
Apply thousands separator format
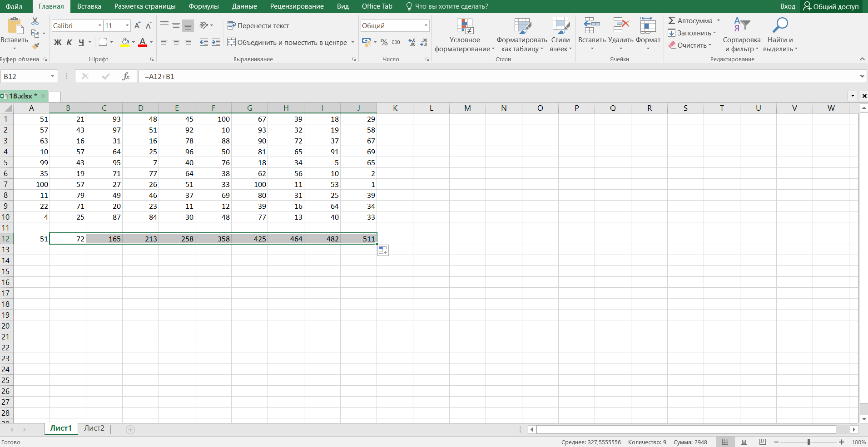click(396, 42)
